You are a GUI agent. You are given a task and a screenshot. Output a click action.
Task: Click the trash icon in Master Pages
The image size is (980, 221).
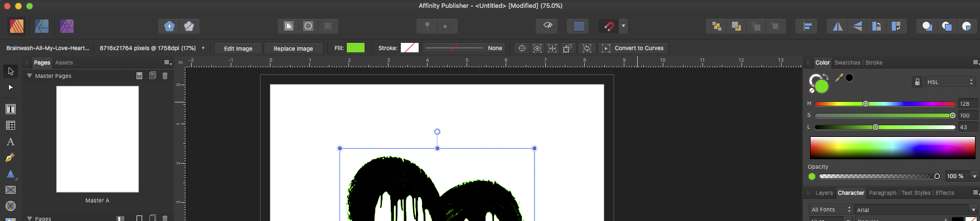point(165,76)
